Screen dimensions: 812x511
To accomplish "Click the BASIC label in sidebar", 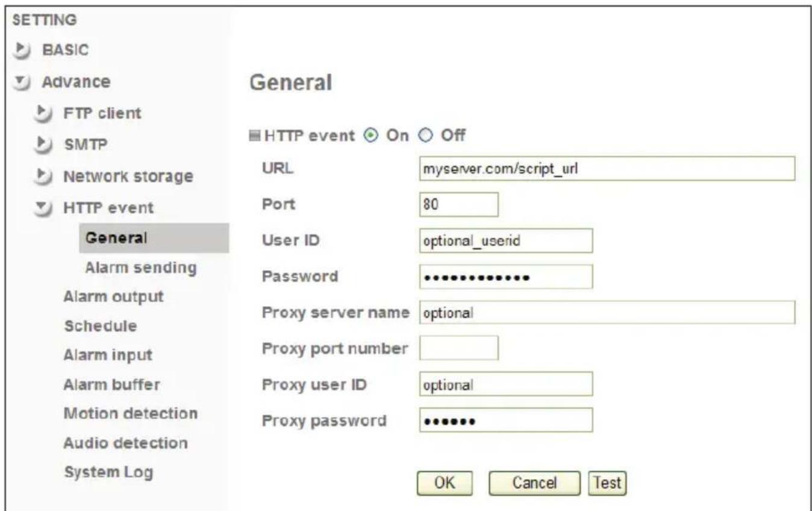I will (x=64, y=49).
